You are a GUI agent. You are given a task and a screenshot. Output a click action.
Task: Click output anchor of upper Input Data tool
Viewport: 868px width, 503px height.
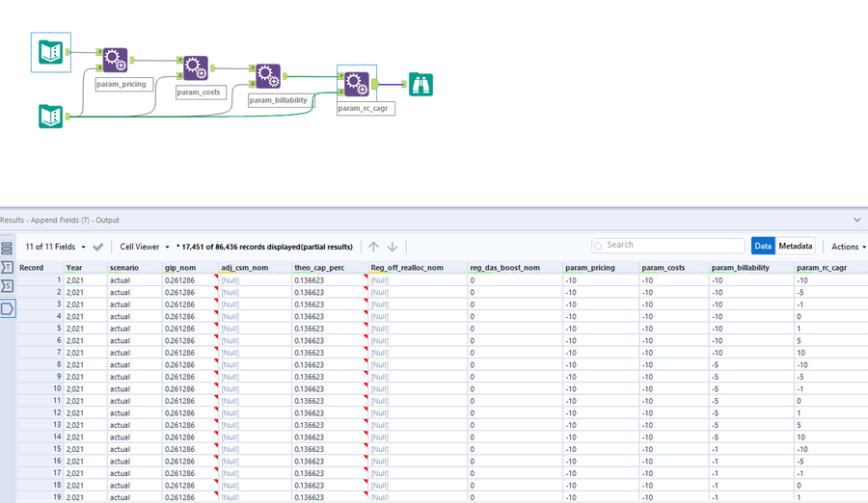(x=68, y=52)
